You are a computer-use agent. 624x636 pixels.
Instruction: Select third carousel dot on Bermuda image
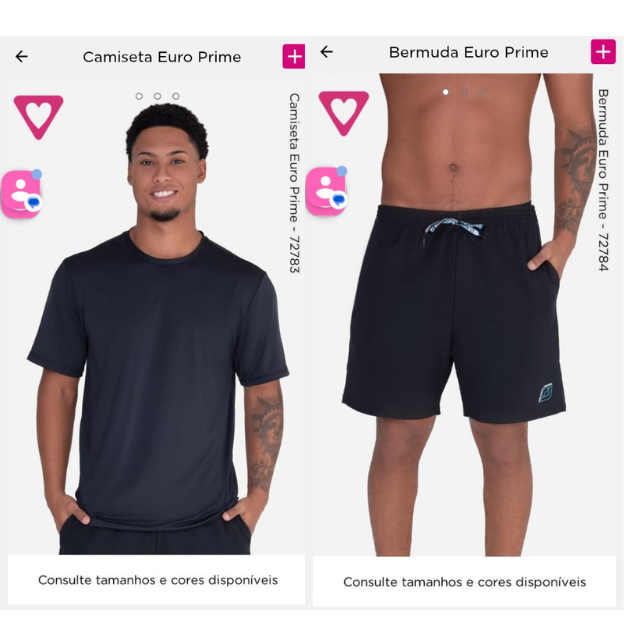(x=482, y=92)
